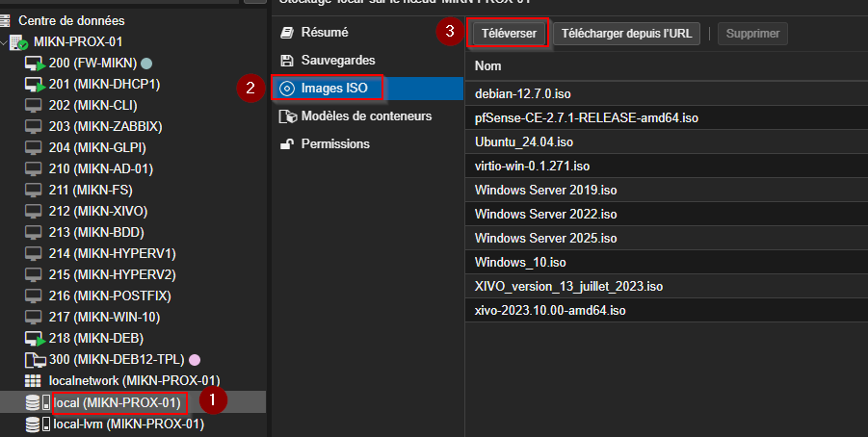This screenshot has height=437, width=868.
Task: Select VM 212 (MIKN-XIVO) label
Action: coord(98,212)
